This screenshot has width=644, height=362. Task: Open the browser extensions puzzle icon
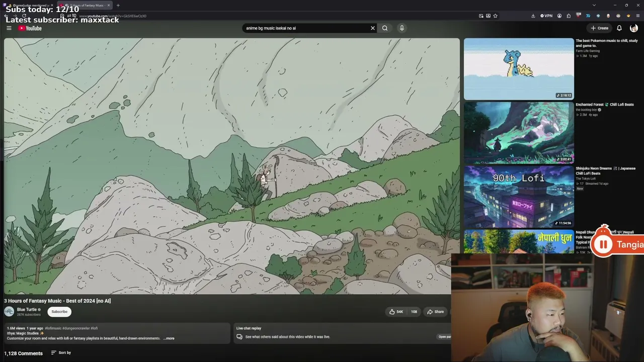pos(569,16)
